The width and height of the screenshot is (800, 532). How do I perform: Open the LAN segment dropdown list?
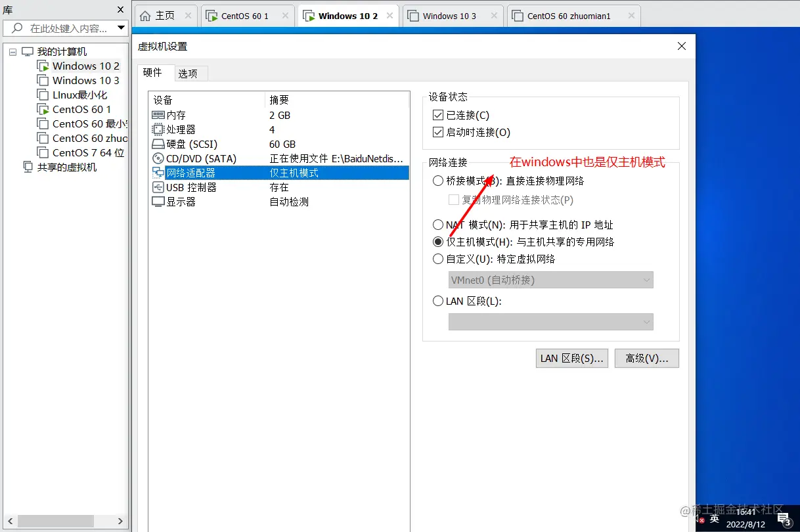tap(550, 321)
